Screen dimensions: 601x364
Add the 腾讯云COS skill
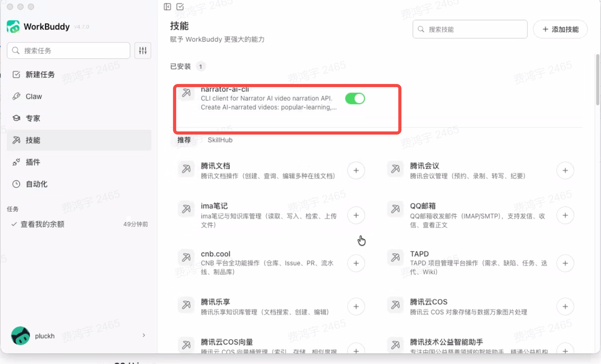click(565, 307)
